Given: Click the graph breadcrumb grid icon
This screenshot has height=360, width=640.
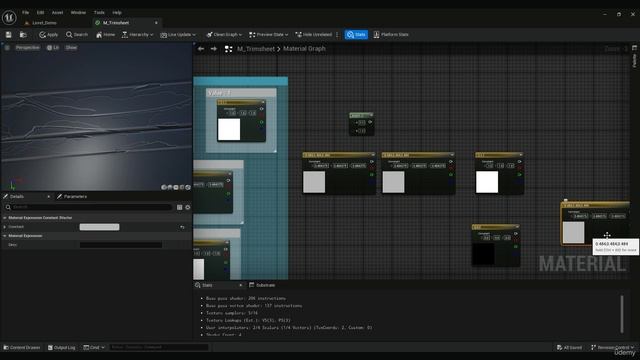Looking at the screenshot, I should [x=229, y=49].
